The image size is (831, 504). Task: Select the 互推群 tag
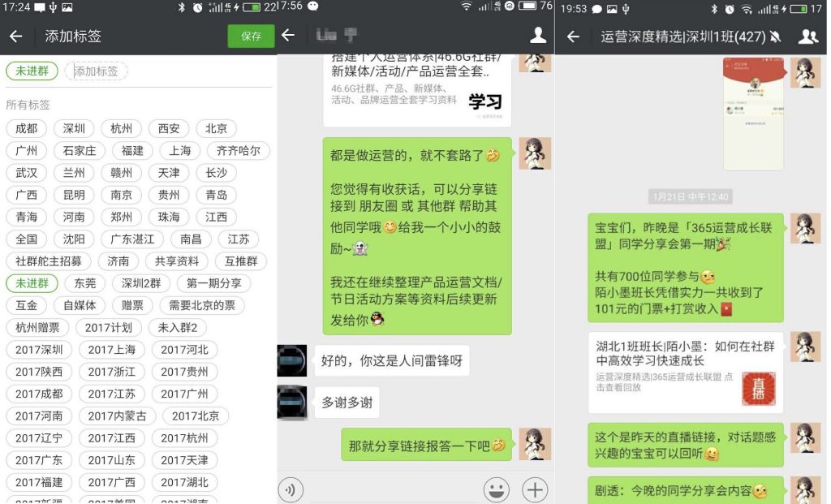pos(241,261)
